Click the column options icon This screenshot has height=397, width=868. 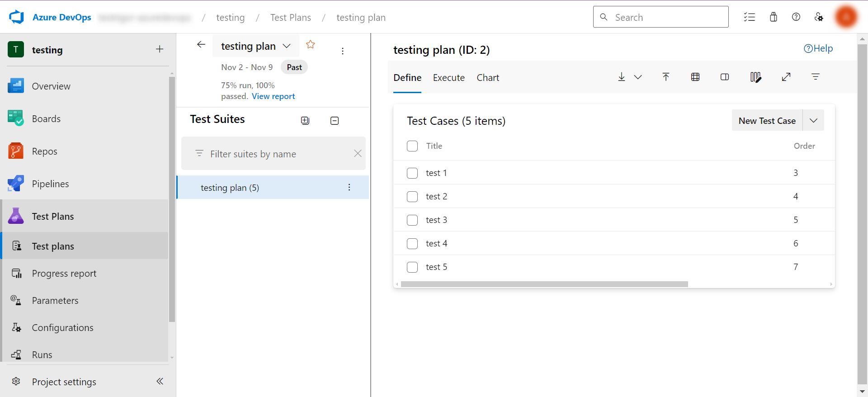(x=755, y=77)
